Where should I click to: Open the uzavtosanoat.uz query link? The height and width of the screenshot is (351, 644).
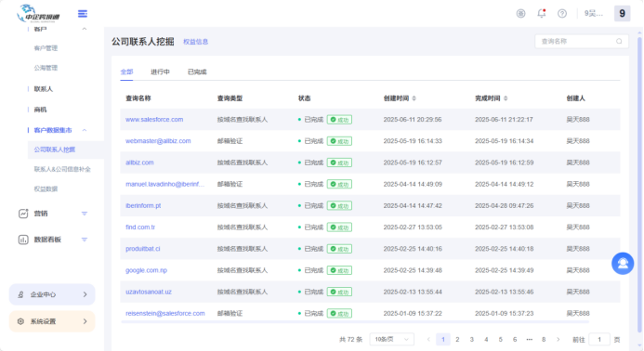[149, 292]
